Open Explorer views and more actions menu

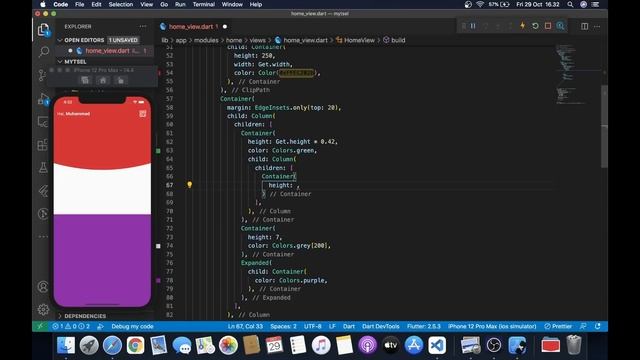pyautogui.click(x=142, y=26)
